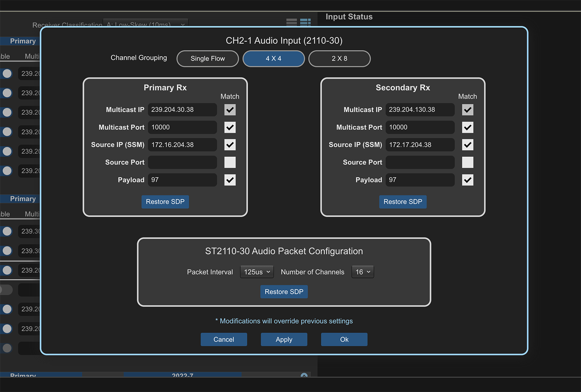Select the 4 X 4 channel grouping
The height and width of the screenshot is (392, 581).
click(274, 59)
